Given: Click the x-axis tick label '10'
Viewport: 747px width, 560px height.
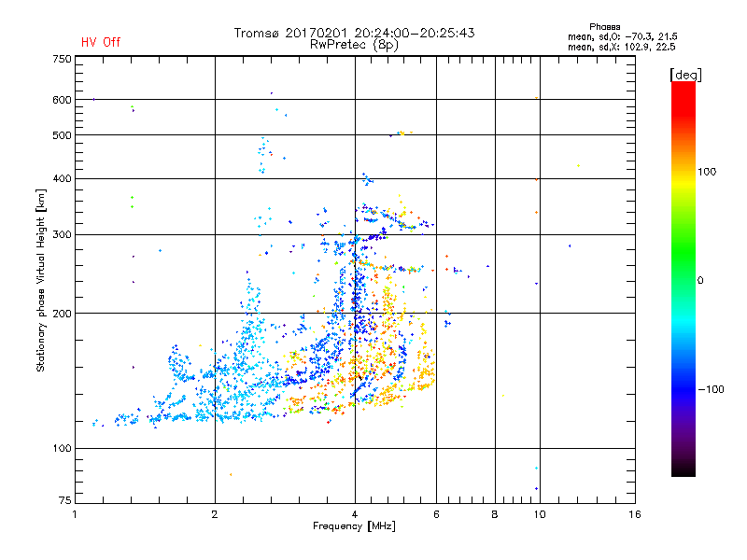Looking at the screenshot, I should 540,514.
